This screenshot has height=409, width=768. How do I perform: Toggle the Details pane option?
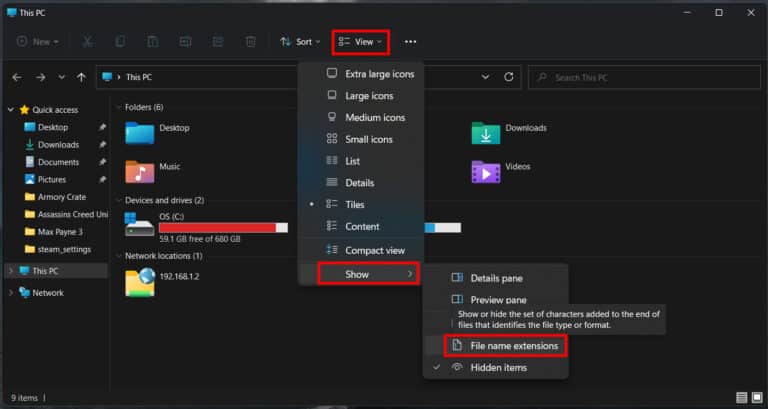tap(496, 278)
